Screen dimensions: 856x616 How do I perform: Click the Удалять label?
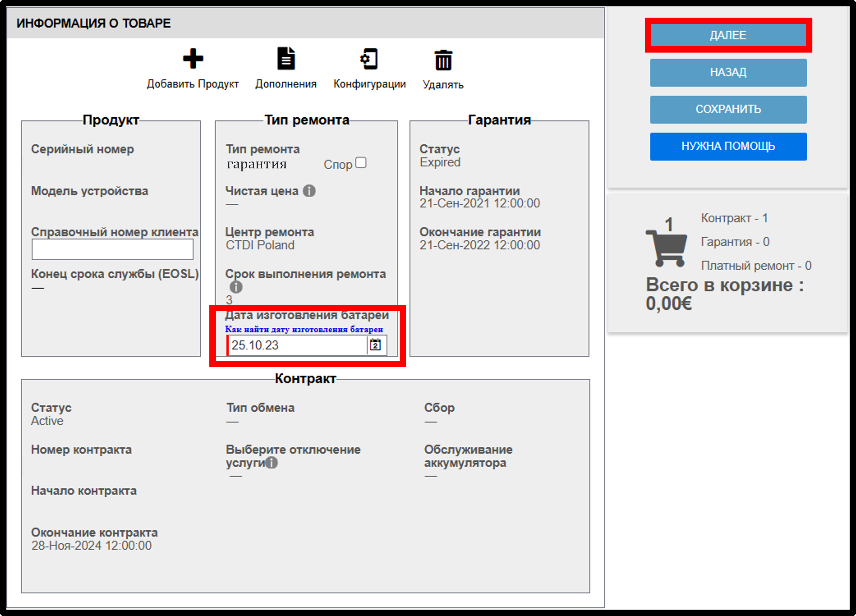pyautogui.click(x=443, y=85)
